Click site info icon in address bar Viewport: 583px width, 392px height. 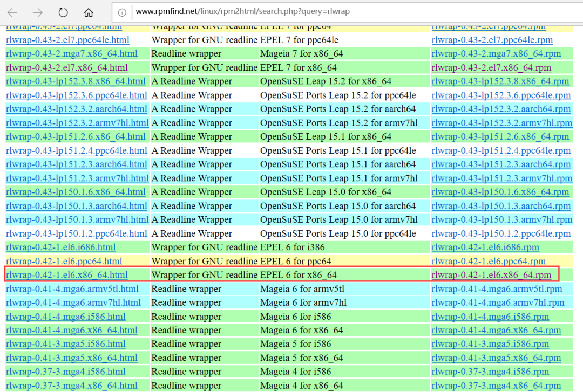122,12
